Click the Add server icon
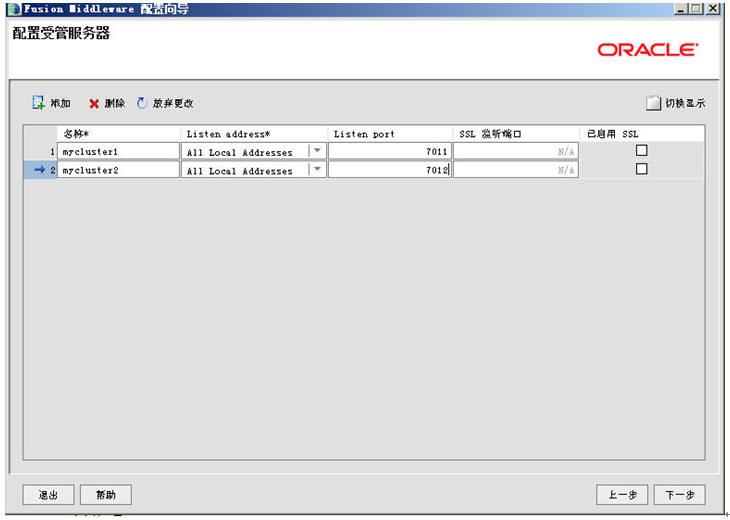The height and width of the screenshot is (520, 730). [38, 103]
